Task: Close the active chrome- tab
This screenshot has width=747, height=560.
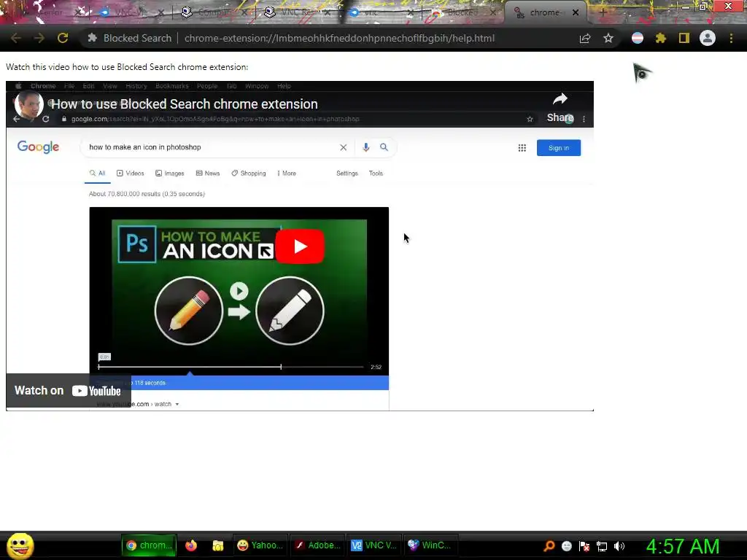Action: (576, 12)
